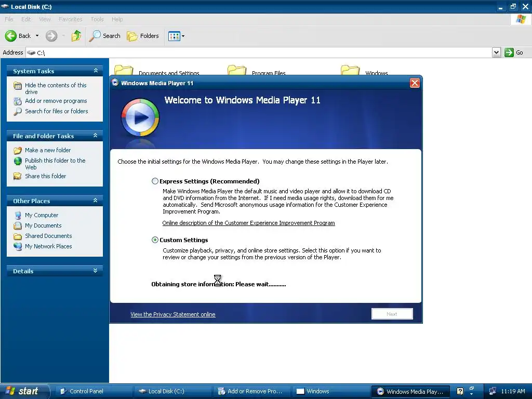Open the Edit menu

pyautogui.click(x=26, y=19)
